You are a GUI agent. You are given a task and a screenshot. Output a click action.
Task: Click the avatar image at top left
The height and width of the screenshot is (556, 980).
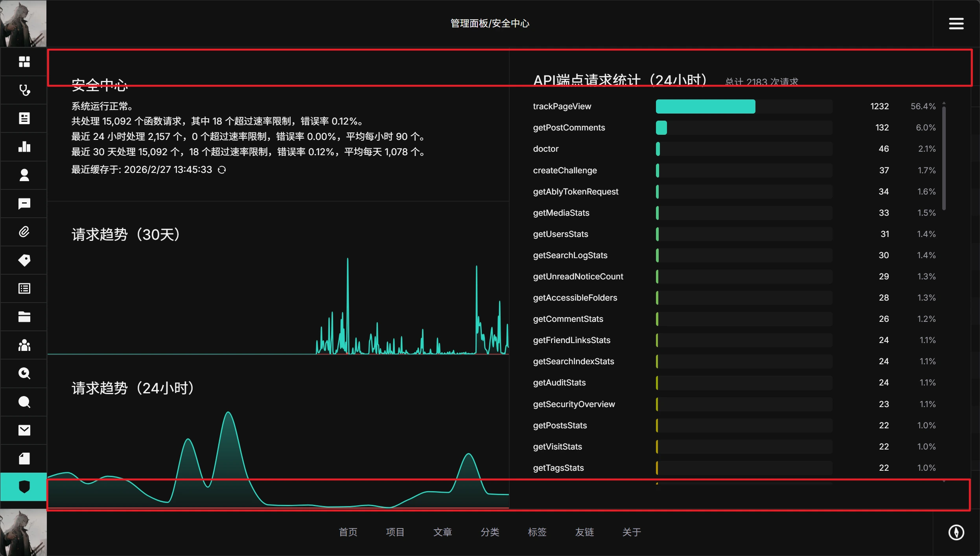coord(23,24)
